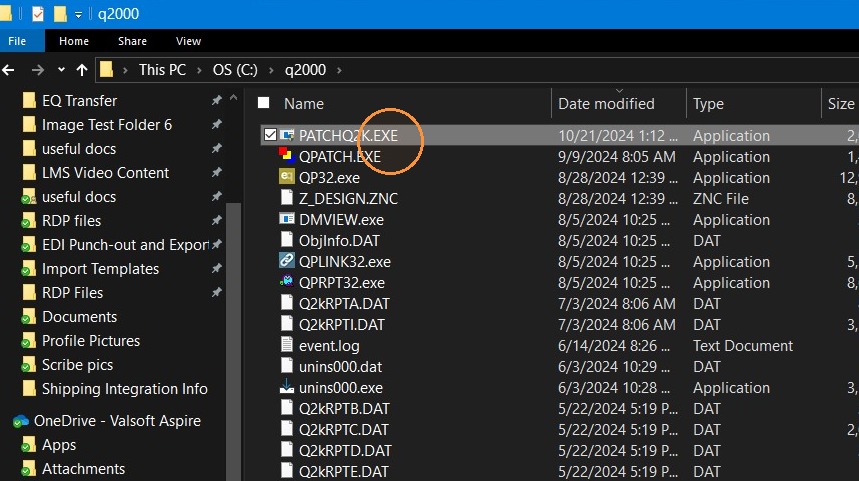Open EDI Punch-out and Export folder
Image resolution: width=859 pixels, height=481 pixels.
click(x=125, y=245)
